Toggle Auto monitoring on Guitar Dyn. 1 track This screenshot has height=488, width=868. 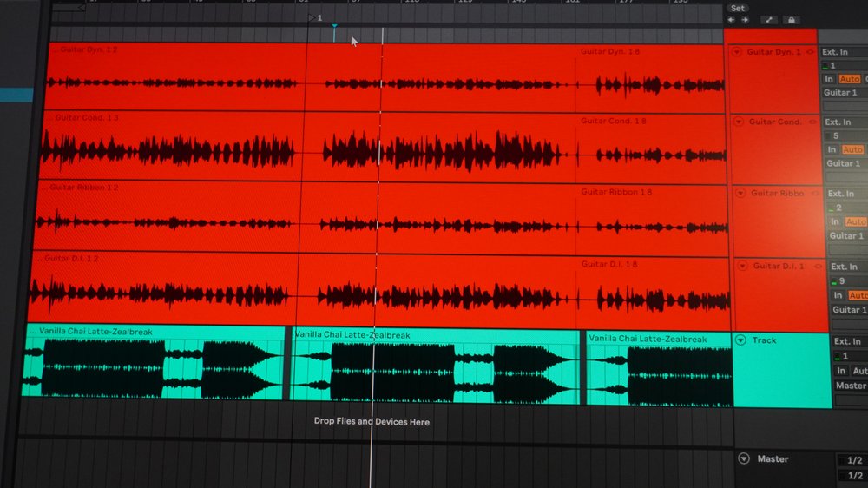850,79
